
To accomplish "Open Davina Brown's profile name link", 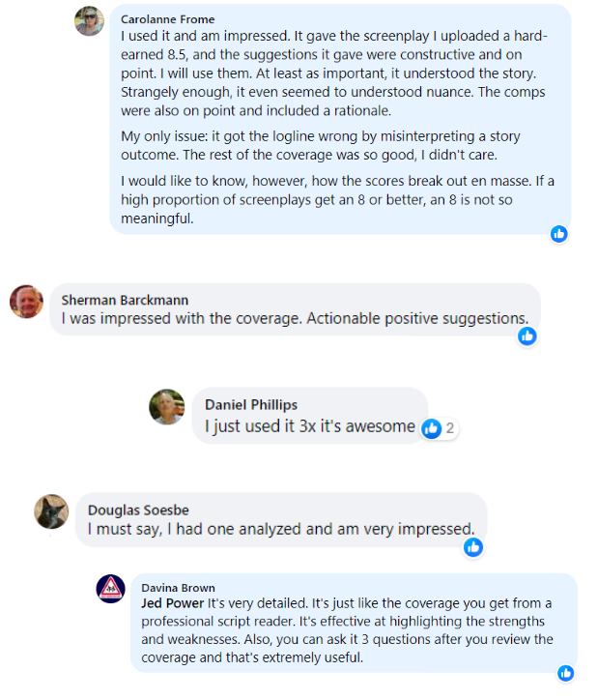I will pos(179,587).
